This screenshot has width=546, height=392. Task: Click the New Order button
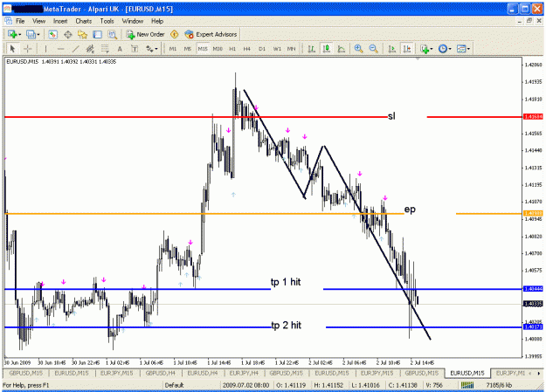pyautogui.click(x=146, y=34)
